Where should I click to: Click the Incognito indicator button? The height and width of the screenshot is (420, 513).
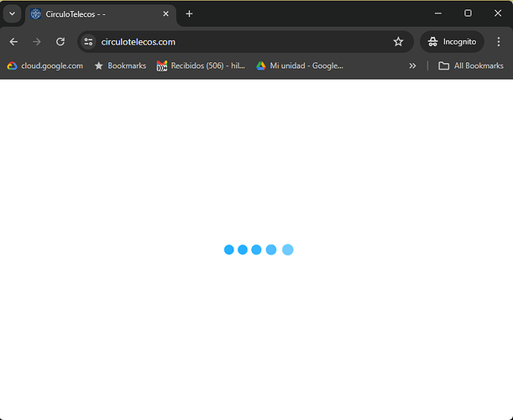[x=453, y=42]
